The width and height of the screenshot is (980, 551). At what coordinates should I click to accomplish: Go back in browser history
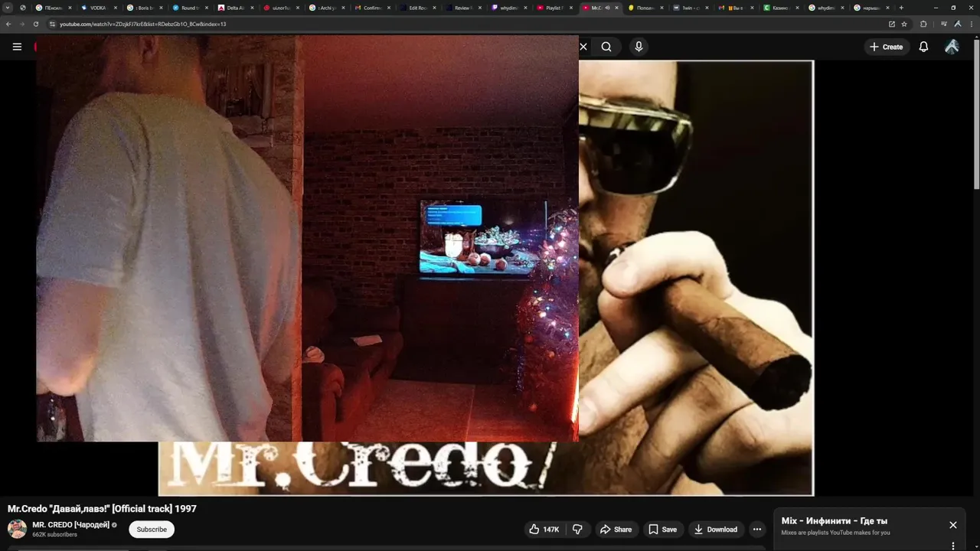pyautogui.click(x=8, y=24)
